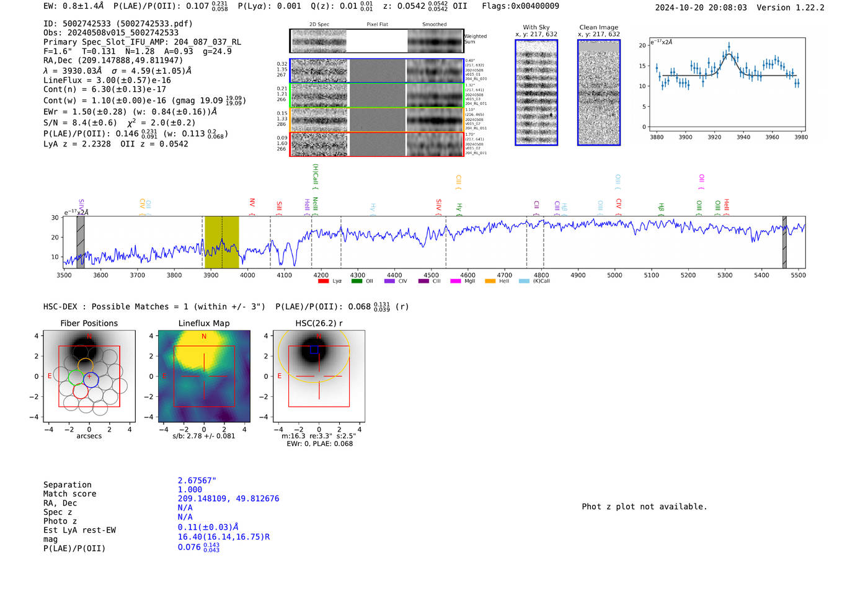Image resolution: width=868 pixels, height=591 pixels.
Task: Click the m:16.3 re:3.3" s:2.5" caption
Action: 319,436
